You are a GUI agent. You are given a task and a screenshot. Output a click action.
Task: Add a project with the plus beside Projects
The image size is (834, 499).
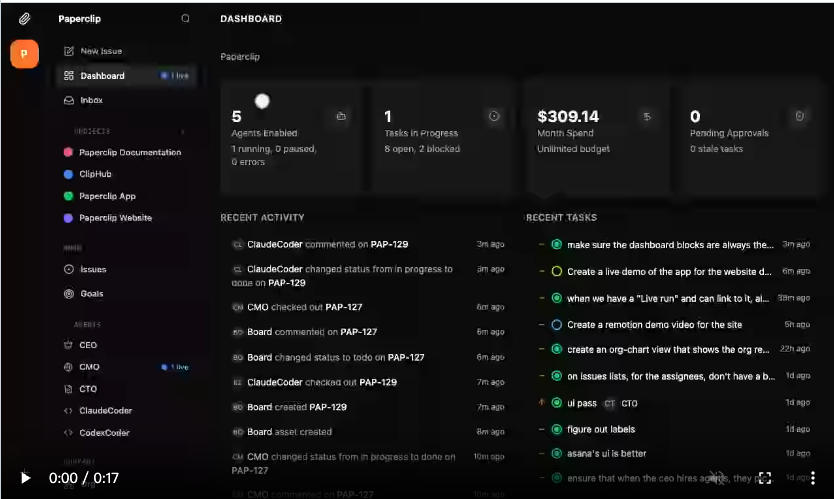pos(182,131)
